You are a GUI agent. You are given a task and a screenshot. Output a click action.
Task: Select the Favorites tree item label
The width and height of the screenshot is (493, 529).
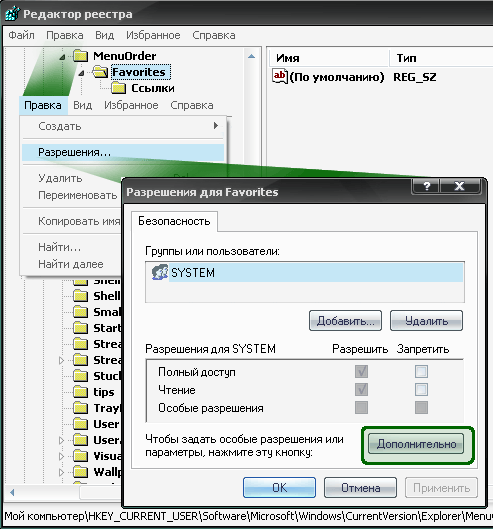pyautogui.click(x=140, y=72)
